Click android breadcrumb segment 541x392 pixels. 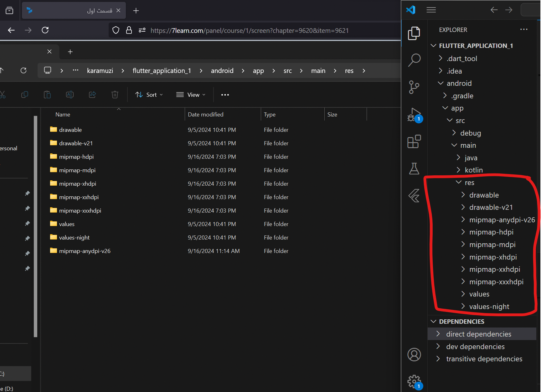(222, 71)
